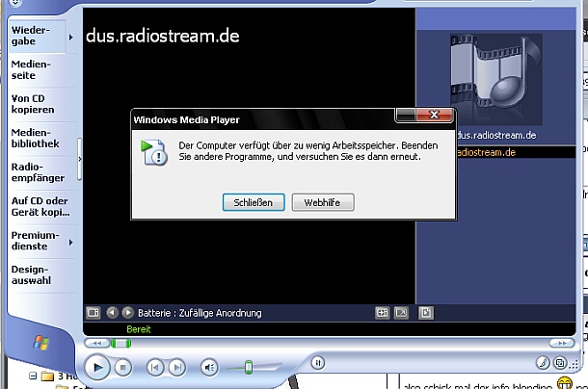Toggle the playlist pane icon

(x=426, y=313)
